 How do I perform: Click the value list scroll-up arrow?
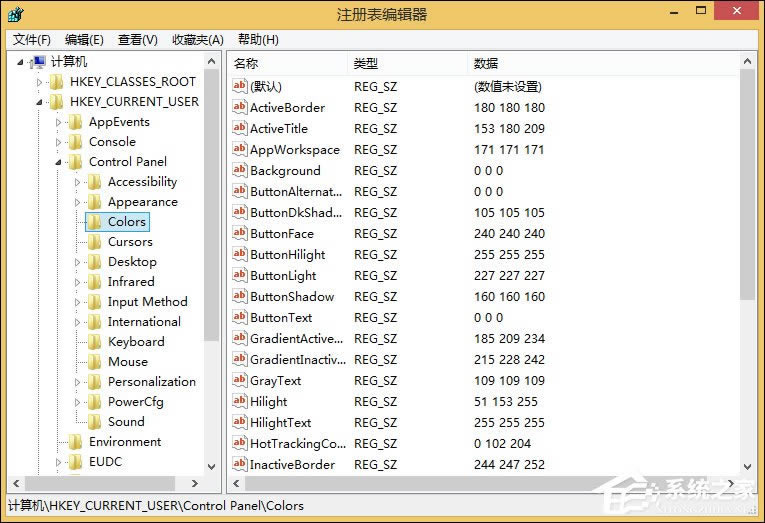pos(747,61)
